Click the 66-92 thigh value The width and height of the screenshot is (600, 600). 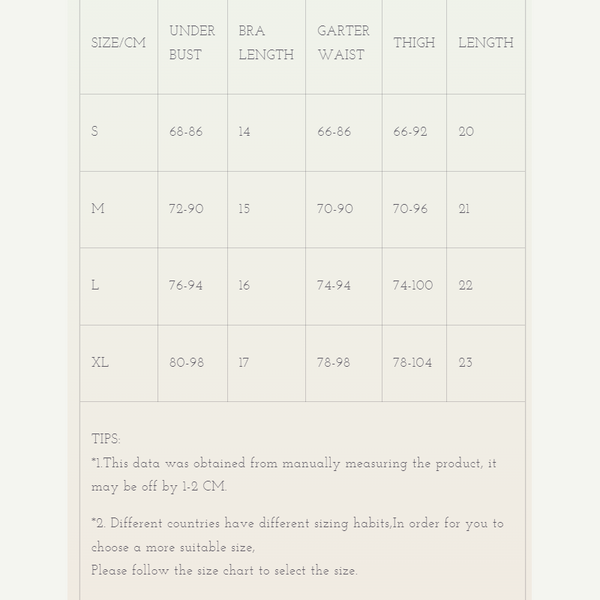pyautogui.click(x=410, y=132)
